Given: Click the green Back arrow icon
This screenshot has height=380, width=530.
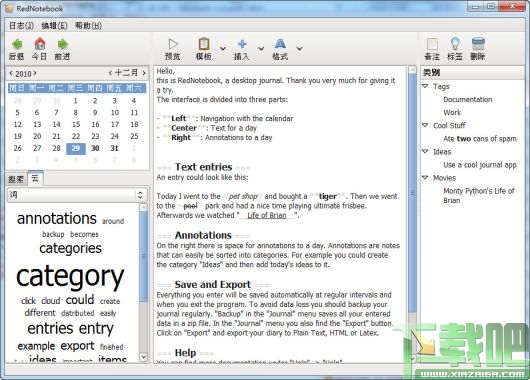Looking at the screenshot, I should [x=17, y=44].
